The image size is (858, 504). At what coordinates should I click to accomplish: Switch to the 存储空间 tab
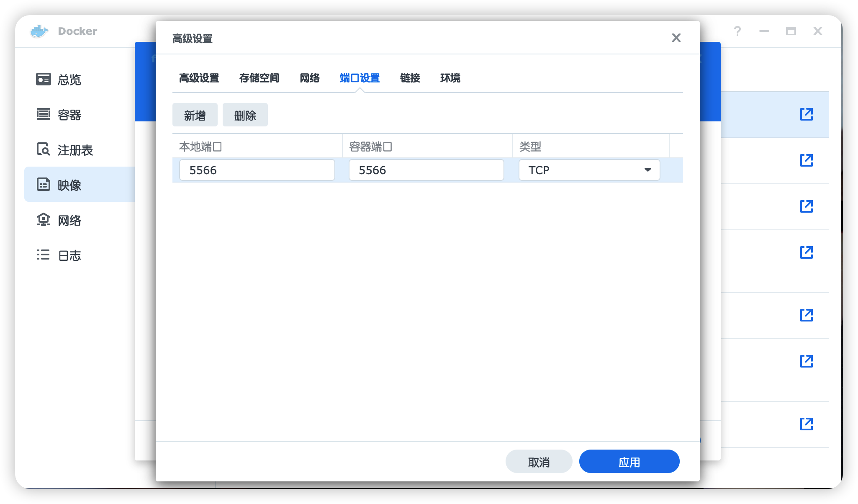point(259,78)
